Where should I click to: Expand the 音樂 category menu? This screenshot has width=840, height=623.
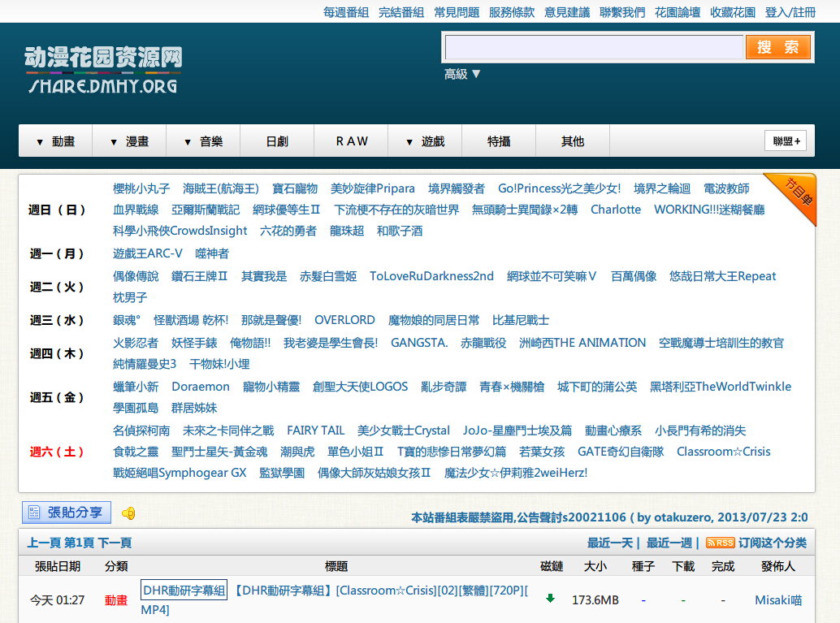203,141
